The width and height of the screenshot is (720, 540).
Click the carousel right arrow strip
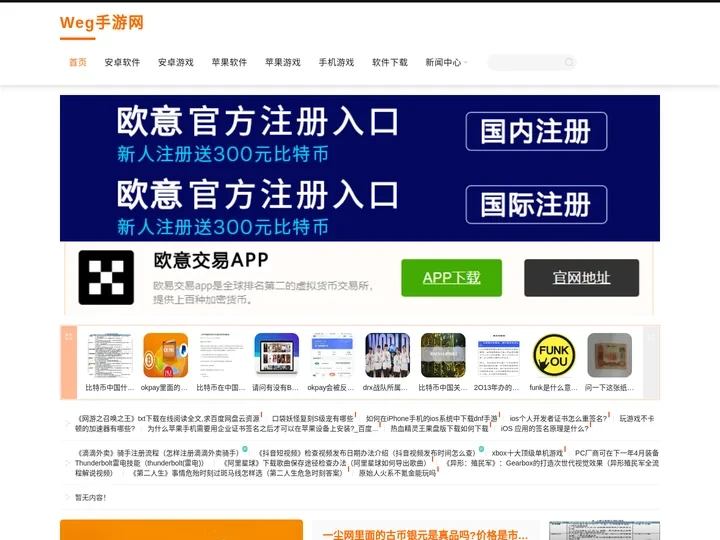[x=651, y=362]
